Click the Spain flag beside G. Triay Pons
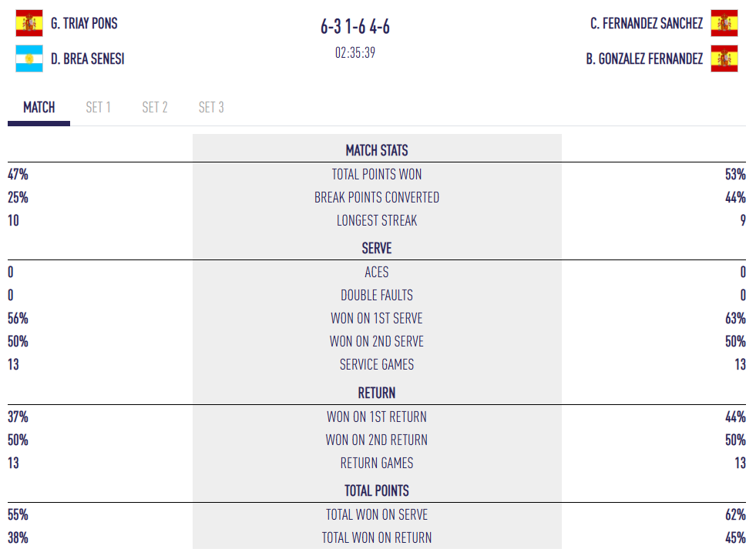 (29, 24)
